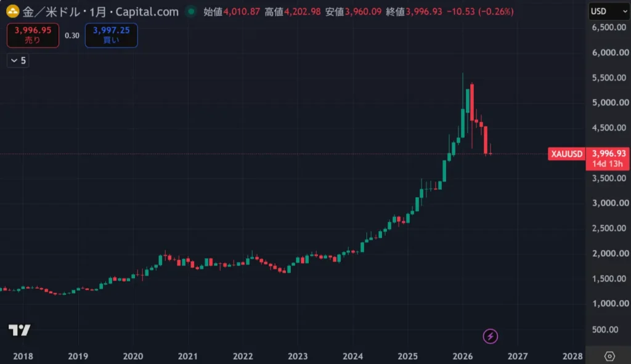The width and height of the screenshot is (631, 364).
Task: Click the TradingView logo
Action: click(x=19, y=330)
